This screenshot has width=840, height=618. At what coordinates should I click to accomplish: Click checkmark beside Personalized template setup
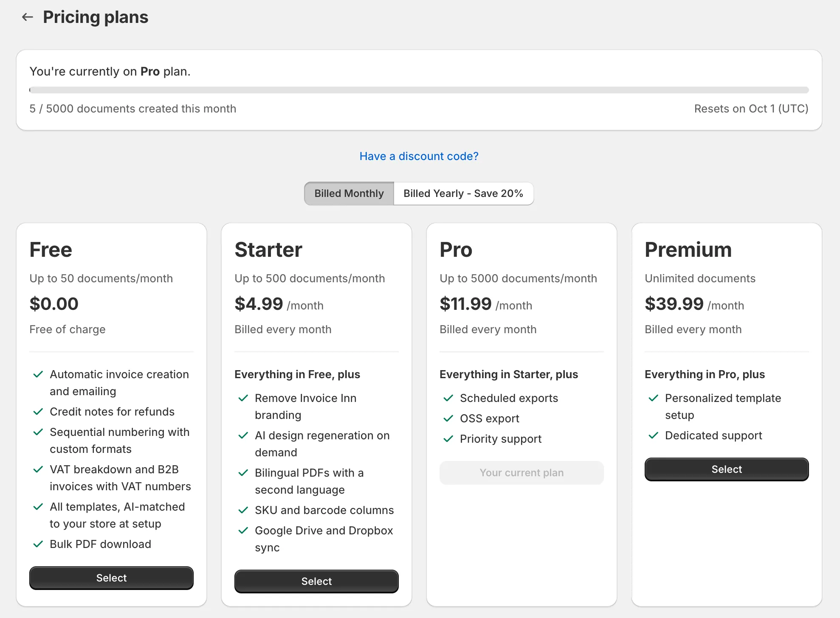tap(654, 398)
